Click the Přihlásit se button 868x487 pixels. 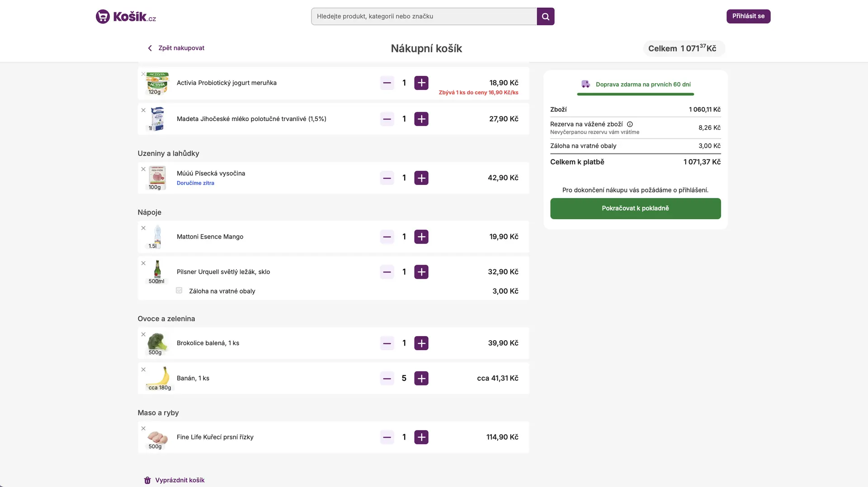[749, 16]
